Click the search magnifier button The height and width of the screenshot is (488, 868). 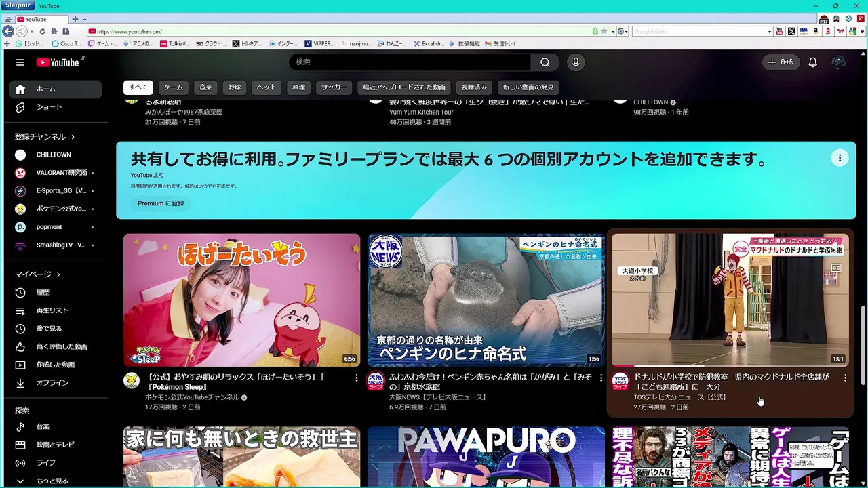coord(545,62)
